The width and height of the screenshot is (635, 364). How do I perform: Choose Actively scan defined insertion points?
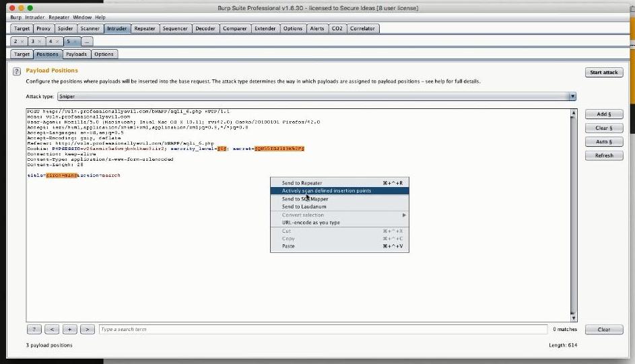pos(339,190)
